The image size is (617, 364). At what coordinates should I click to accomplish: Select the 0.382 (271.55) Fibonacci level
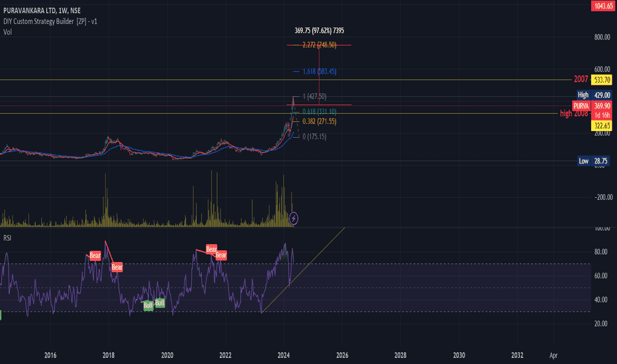click(x=319, y=122)
